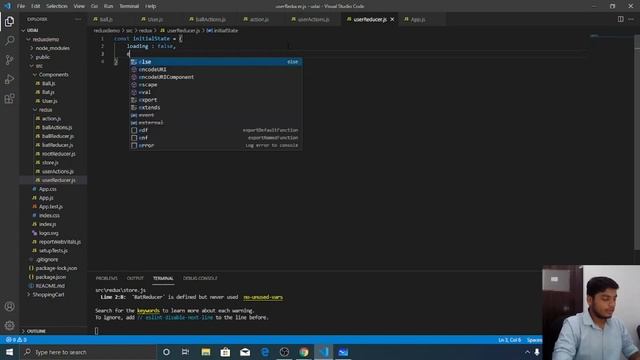Viewport: 640px width, 360px height.
Task: Open Explorer panel more actions ellipsis
Action: pos(78,19)
